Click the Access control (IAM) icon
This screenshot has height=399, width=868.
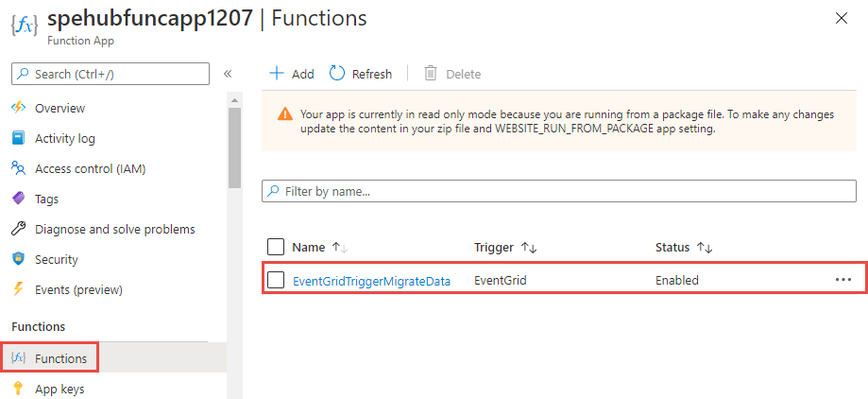(18, 169)
